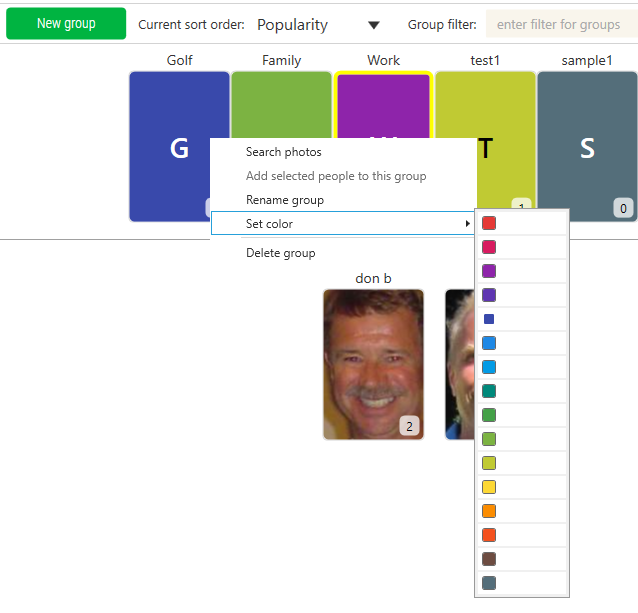The width and height of the screenshot is (638, 613).
Task: Select the Work group tile
Action: (383, 105)
